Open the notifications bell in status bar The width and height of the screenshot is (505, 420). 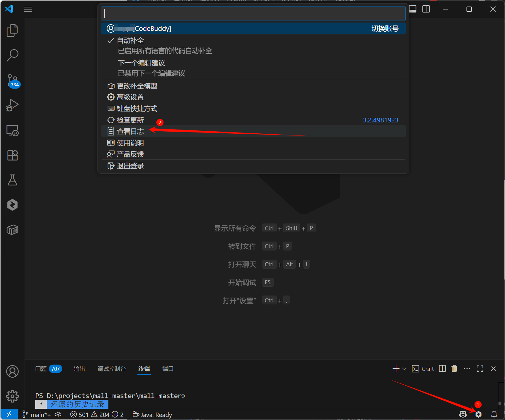(x=494, y=414)
